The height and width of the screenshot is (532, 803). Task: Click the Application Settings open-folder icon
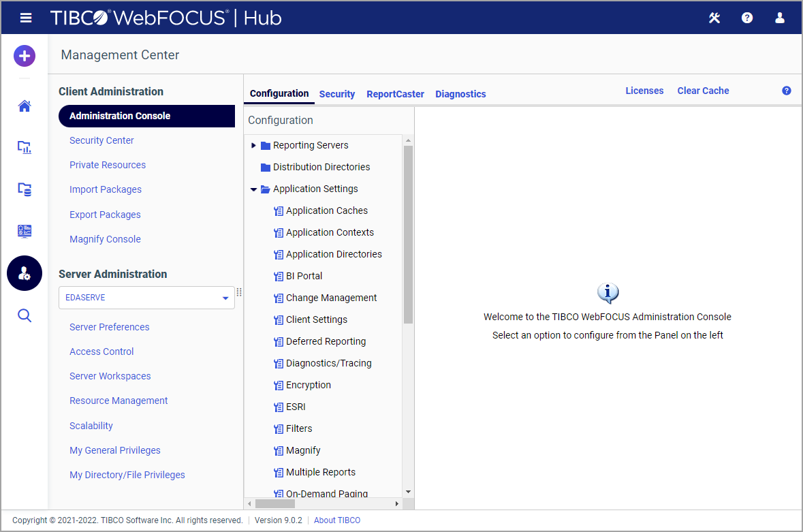pyautogui.click(x=265, y=189)
